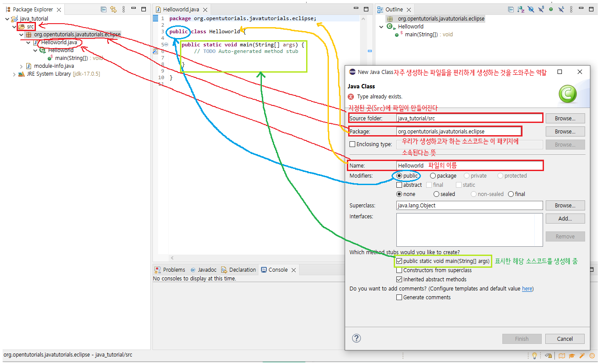The width and height of the screenshot is (600, 364).
Task: Click the scroll-with-arrow status bar icon
Action: click(x=549, y=355)
